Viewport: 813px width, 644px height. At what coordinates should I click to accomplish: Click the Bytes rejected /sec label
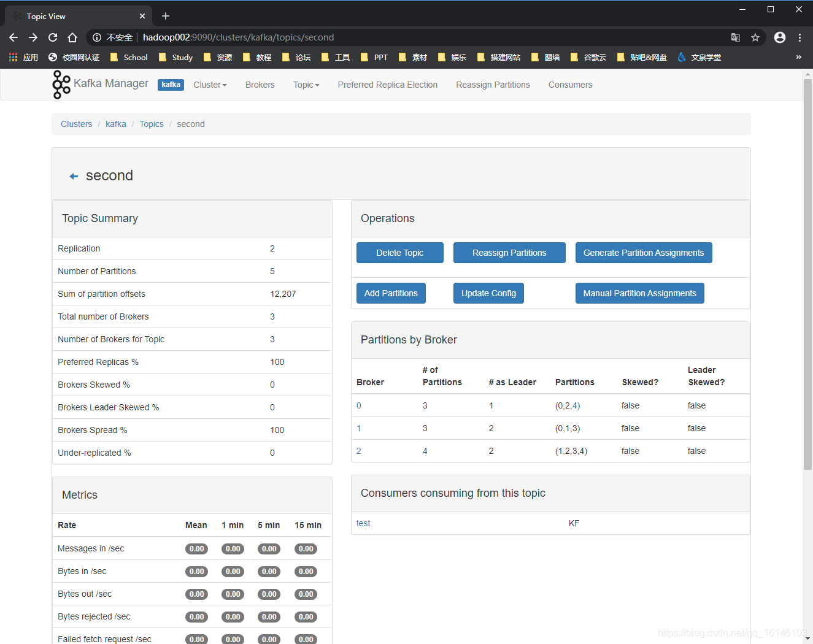94,616
